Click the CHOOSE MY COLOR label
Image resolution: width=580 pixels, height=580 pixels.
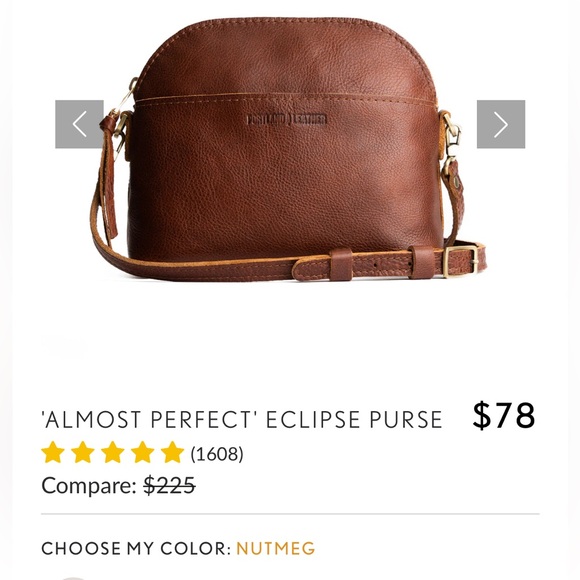[136, 548]
